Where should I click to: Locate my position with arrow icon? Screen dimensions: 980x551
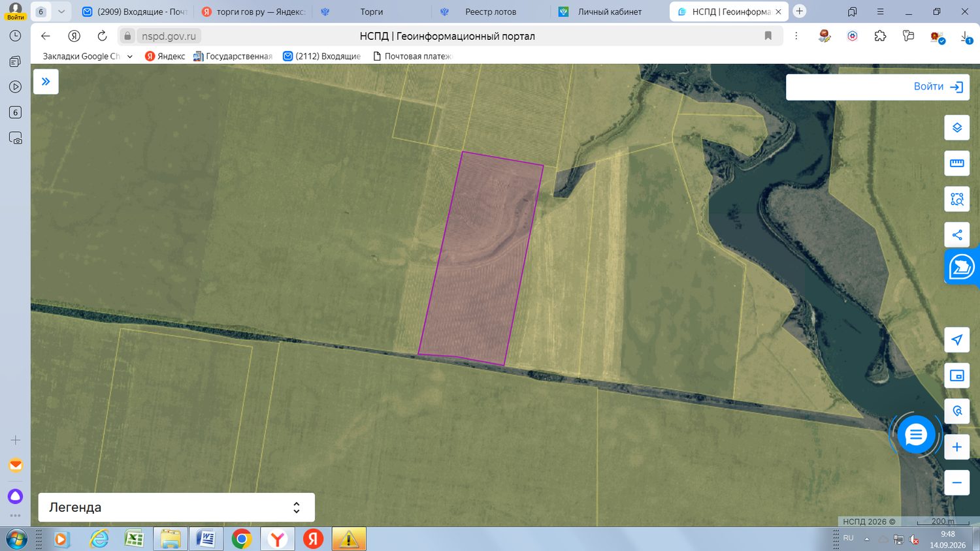pos(956,339)
